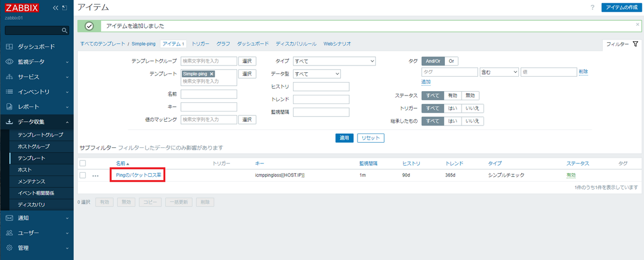Image resolution: width=644 pixels, height=260 pixels.
Task: Open ホストグループ in the sidebar
Action: tap(34, 146)
